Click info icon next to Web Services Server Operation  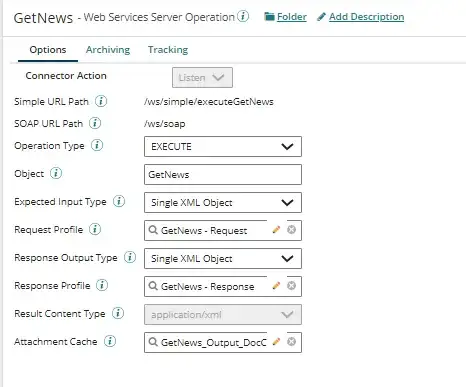point(243,16)
